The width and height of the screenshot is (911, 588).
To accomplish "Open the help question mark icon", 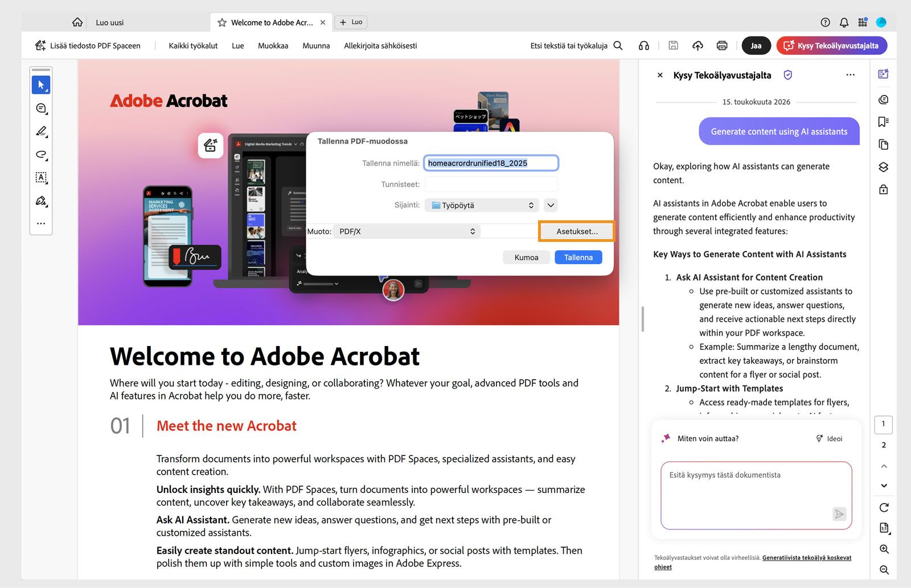I will point(825,22).
